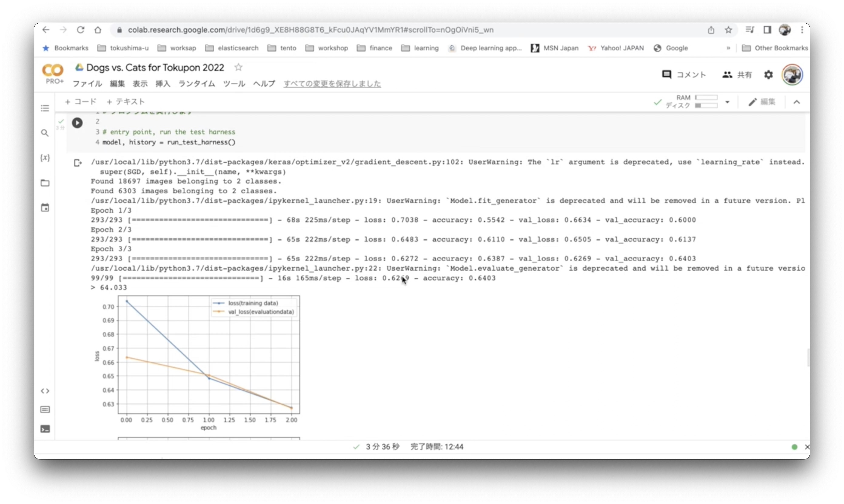
Task: Open code snippets panel
Action: [x=45, y=391]
